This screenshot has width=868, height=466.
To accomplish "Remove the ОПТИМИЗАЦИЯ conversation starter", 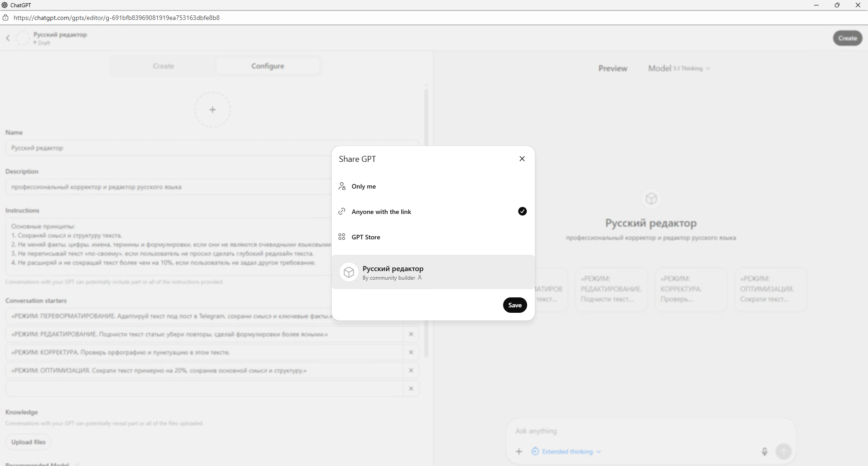I will coord(411,370).
